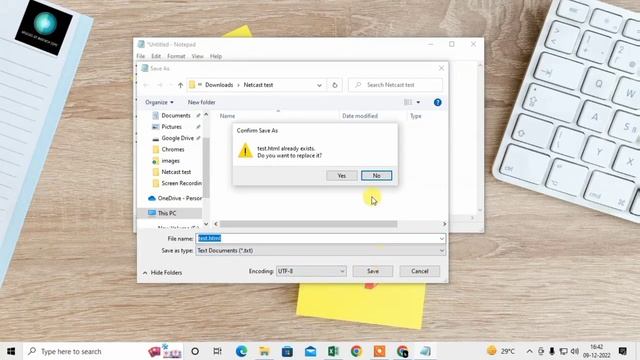Change view layout icon
The width and height of the screenshot is (640, 360).
pos(408,102)
